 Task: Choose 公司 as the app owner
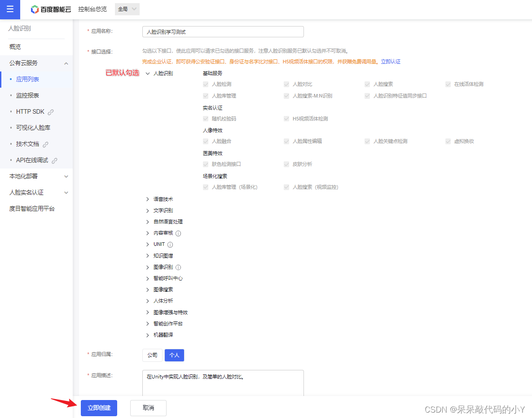tap(152, 355)
